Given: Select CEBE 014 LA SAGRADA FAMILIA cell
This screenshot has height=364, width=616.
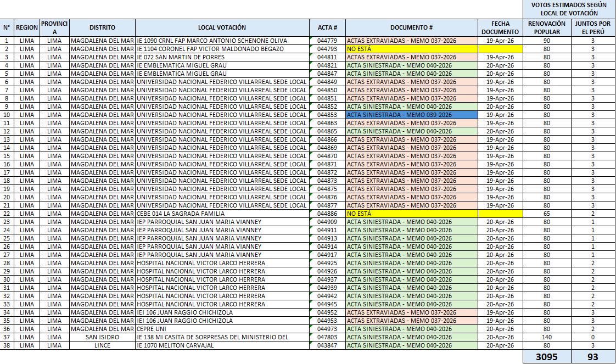Looking at the screenshot, I should pos(222,214).
